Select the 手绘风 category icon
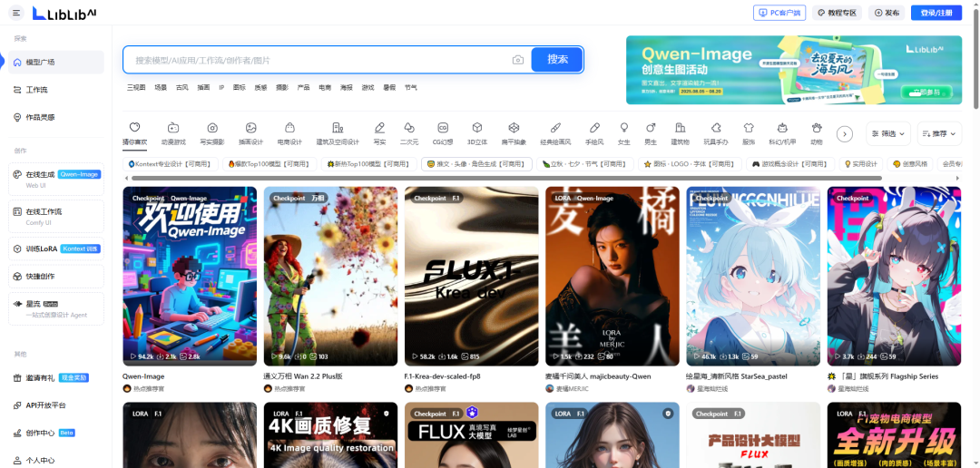The height and width of the screenshot is (468, 980). (x=594, y=128)
